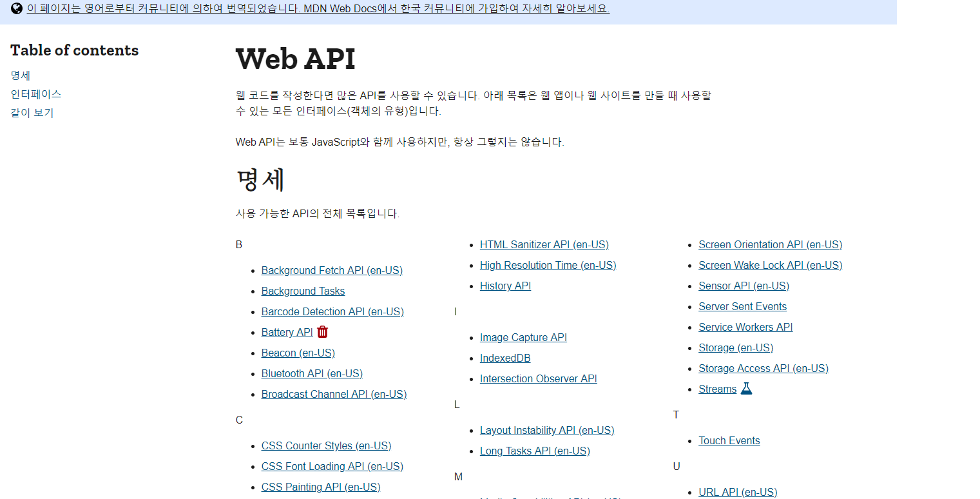Click the text '사용 가능한 API의 전체 목록입니다.'

tap(318, 213)
